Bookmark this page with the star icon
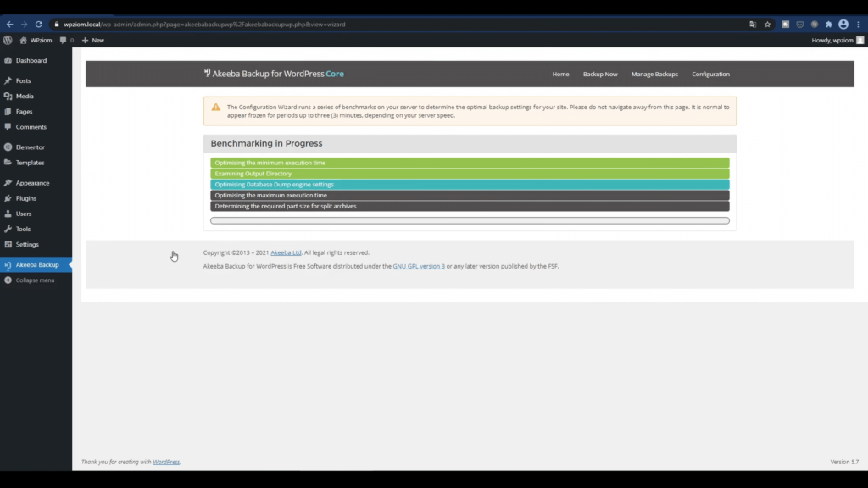 pos(767,25)
